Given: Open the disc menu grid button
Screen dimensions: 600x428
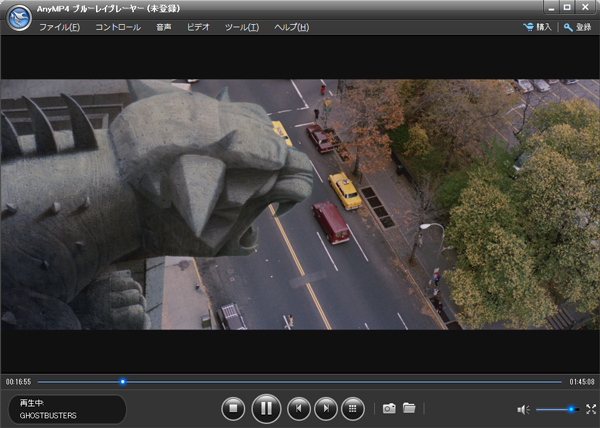Looking at the screenshot, I should click(353, 409).
